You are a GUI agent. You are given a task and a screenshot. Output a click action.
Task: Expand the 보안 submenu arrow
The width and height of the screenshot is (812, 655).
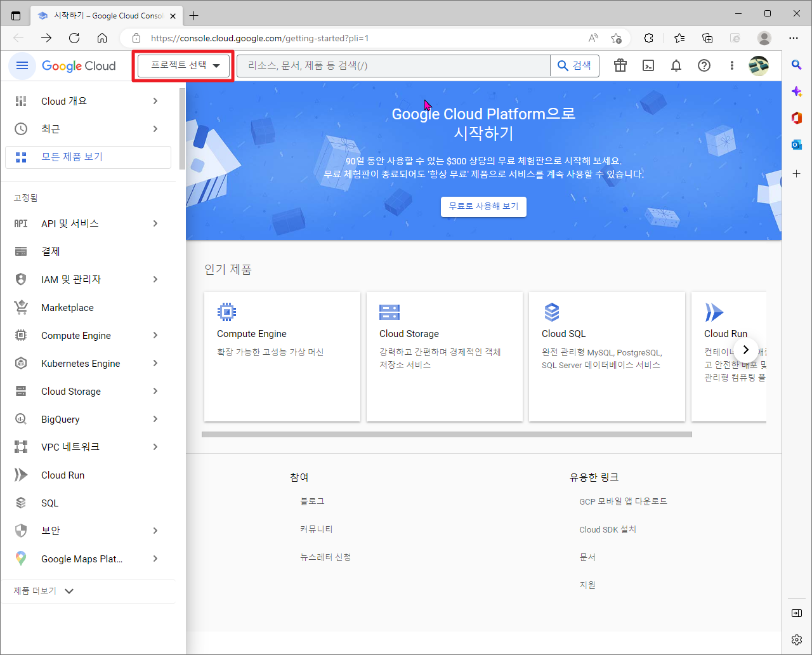click(155, 531)
